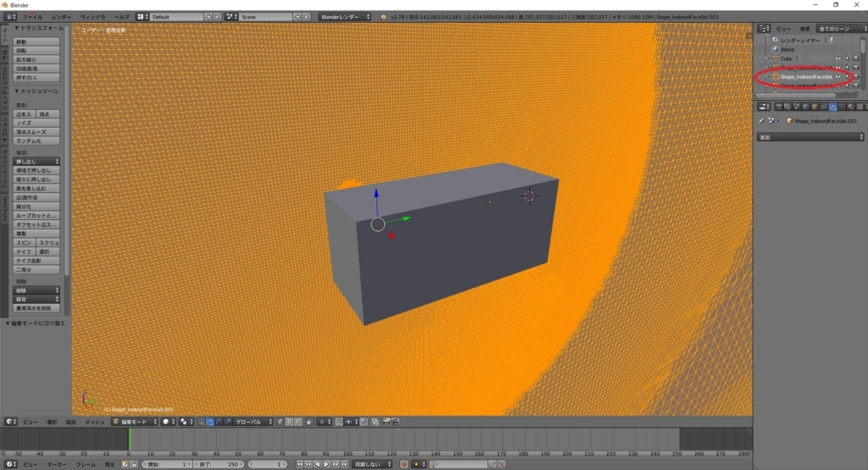
Task: Click the Knife tool button
Action: pyautogui.click(x=25, y=252)
